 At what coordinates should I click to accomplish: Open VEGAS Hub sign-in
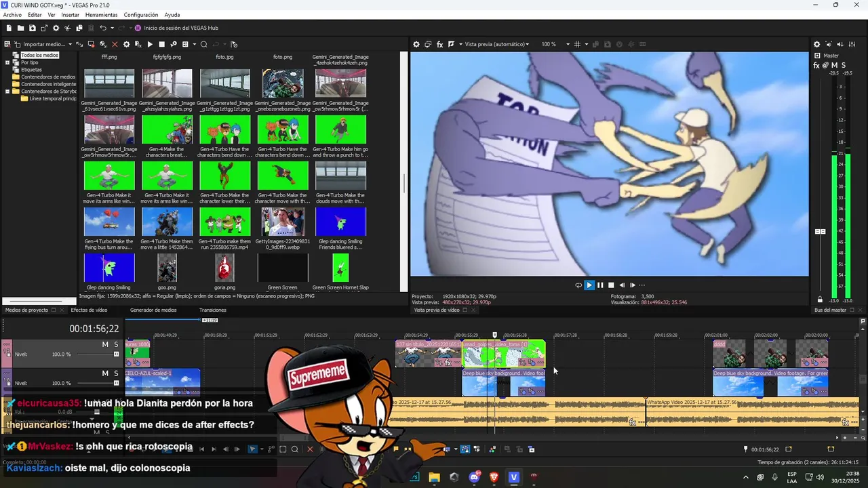click(x=176, y=28)
